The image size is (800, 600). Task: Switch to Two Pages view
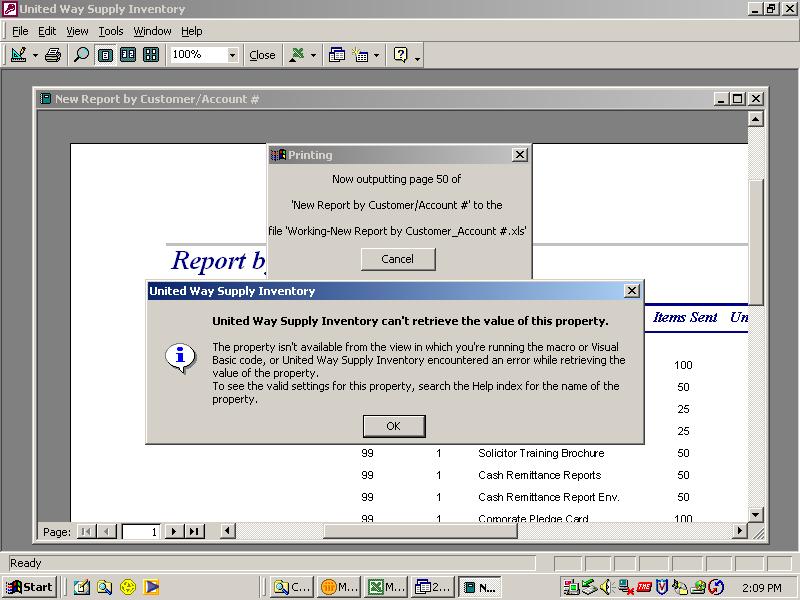click(128, 55)
